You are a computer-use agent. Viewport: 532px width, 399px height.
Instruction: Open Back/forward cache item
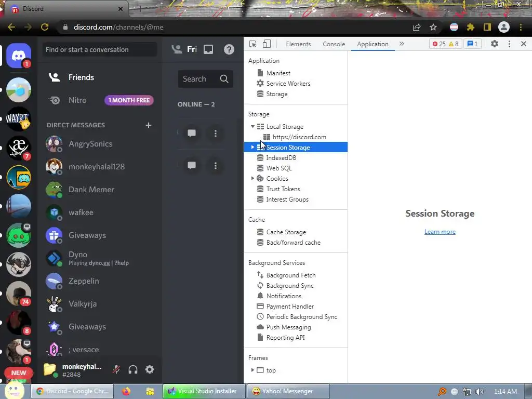(289, 243)
